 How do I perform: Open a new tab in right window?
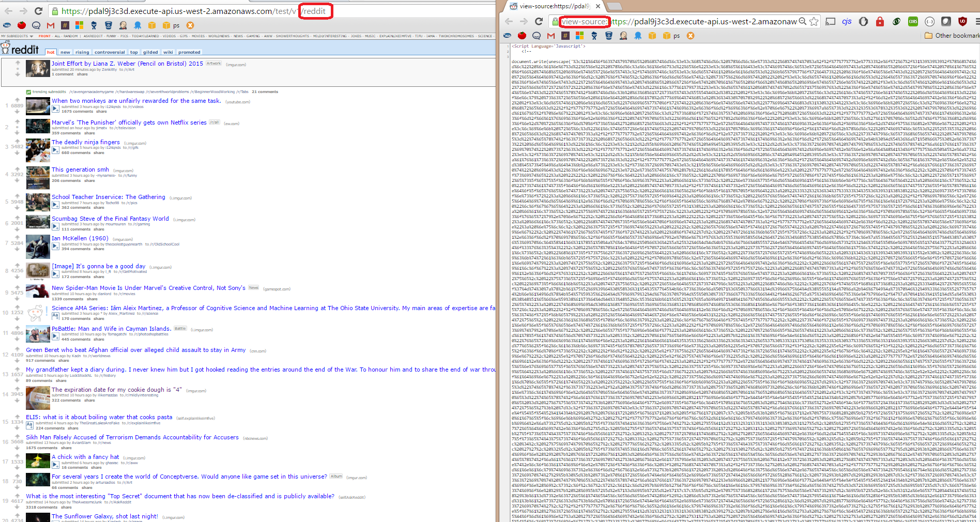614,6
